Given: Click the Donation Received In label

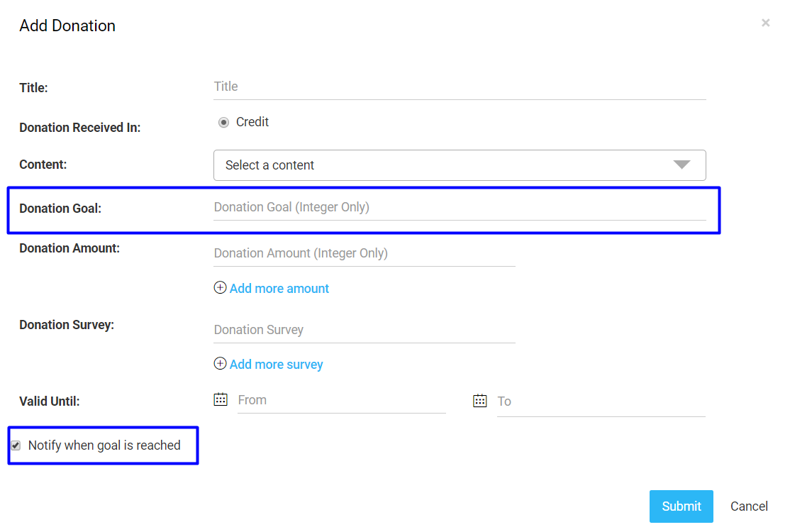Looking at the screenshot, I should click(79, 128).
